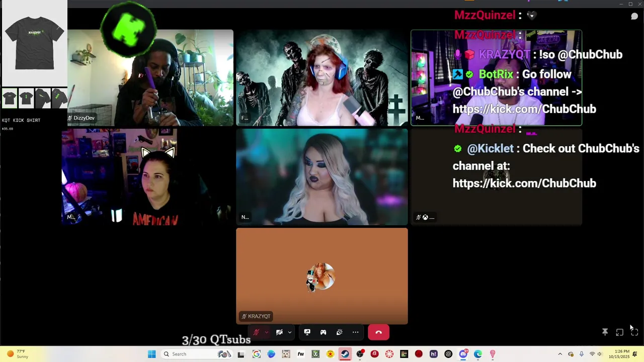Image resolution: width=644 pixels, height=362 pixels.
Task: Show chat bubble icon at top right
Action: pos(634,16)
